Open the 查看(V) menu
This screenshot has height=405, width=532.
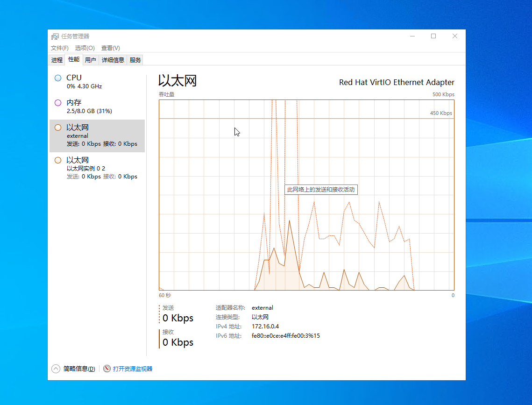click(110, 48)
